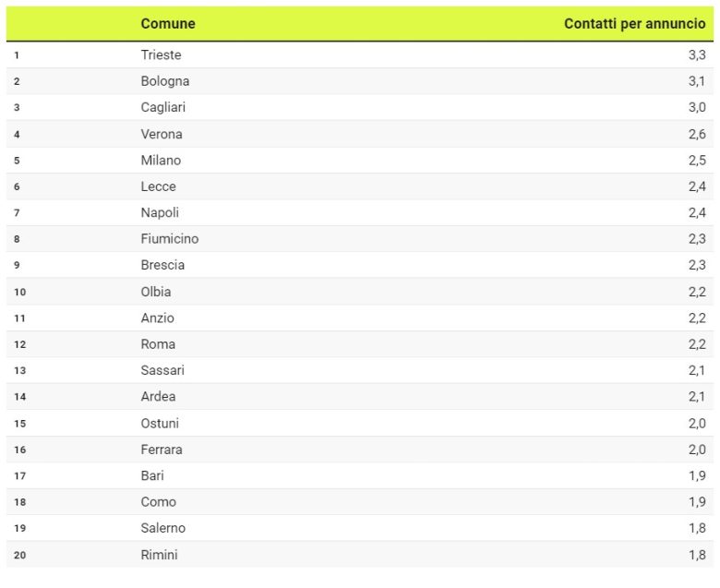
Task: Click the Comune column header
Action: click(168, 23)
